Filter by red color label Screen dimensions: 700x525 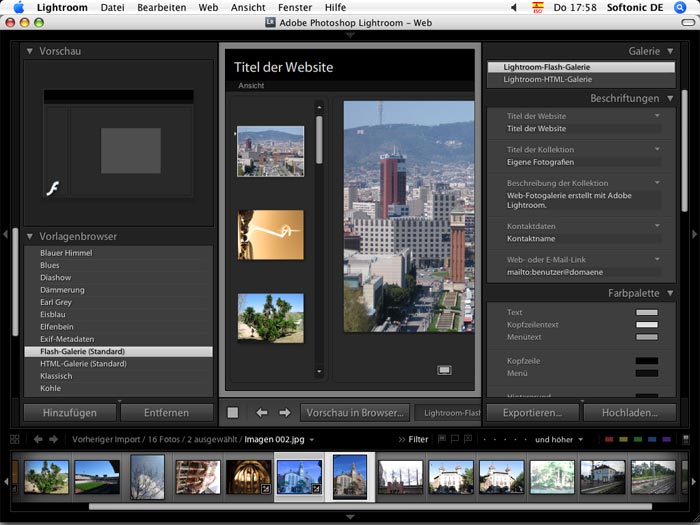pyautogui.click(x=609, y=440)
